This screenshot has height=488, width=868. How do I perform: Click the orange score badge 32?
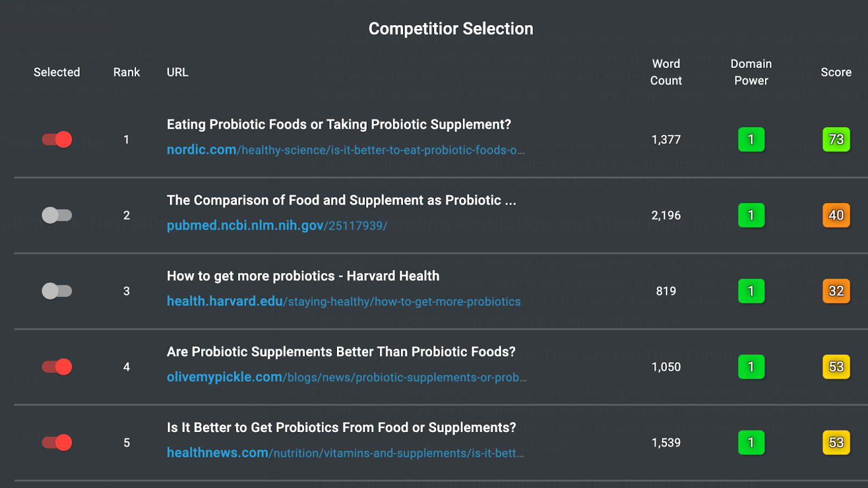pyautogui.click(x=836, y=291)
